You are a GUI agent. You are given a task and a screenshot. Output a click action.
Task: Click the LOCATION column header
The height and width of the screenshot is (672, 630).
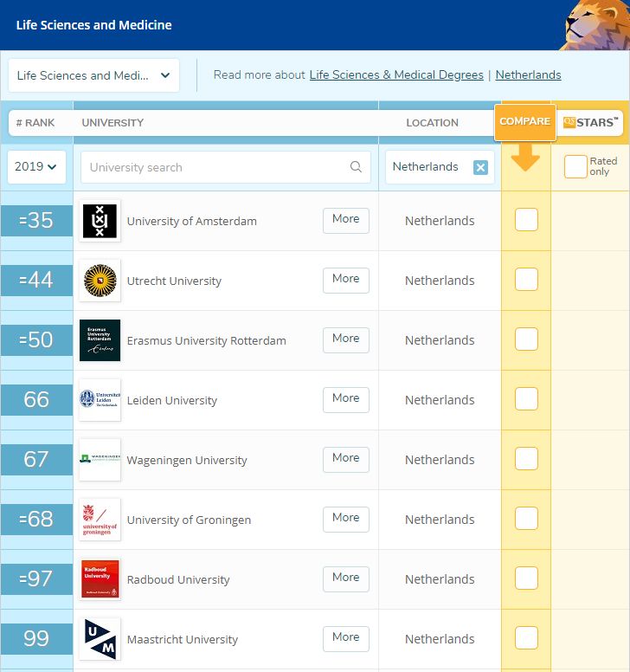[432, 123]
